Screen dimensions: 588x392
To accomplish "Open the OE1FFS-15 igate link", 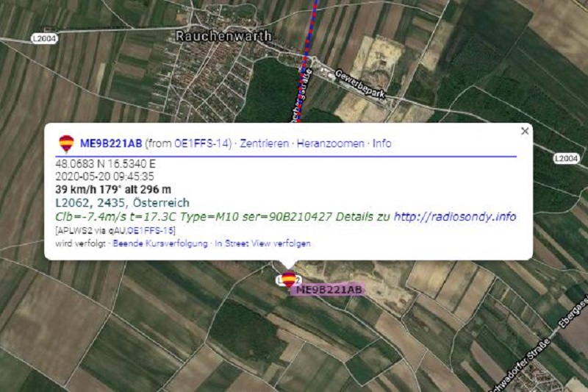I will tap(151, 230).
